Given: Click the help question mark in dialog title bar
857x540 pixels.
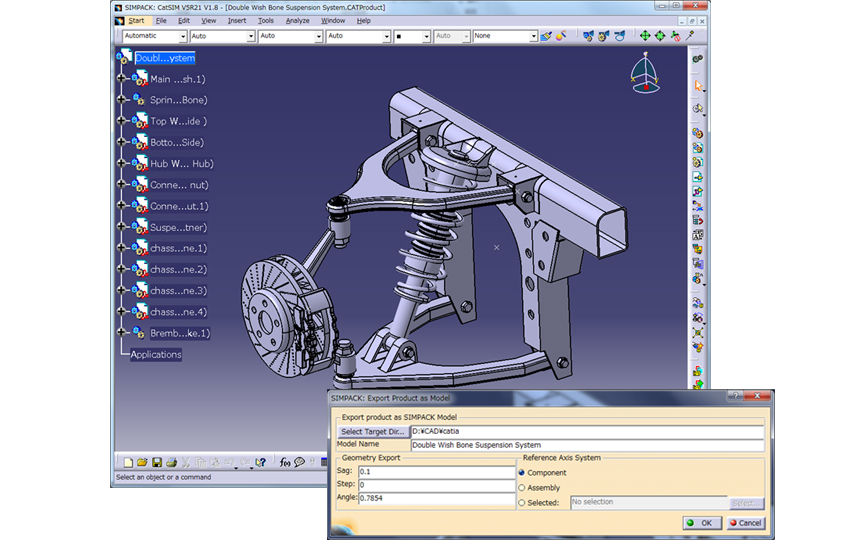Looking at the screenshot, I should pos(736,396).
